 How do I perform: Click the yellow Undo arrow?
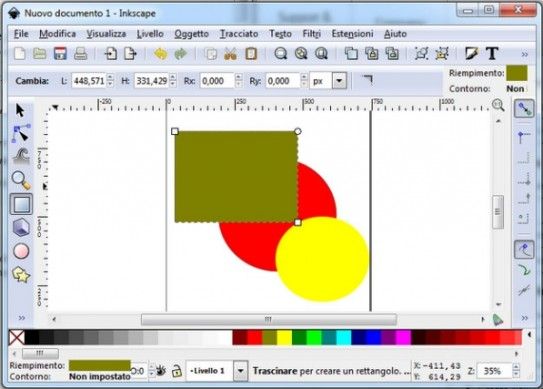pyautogui.click(x=160, y=54)
